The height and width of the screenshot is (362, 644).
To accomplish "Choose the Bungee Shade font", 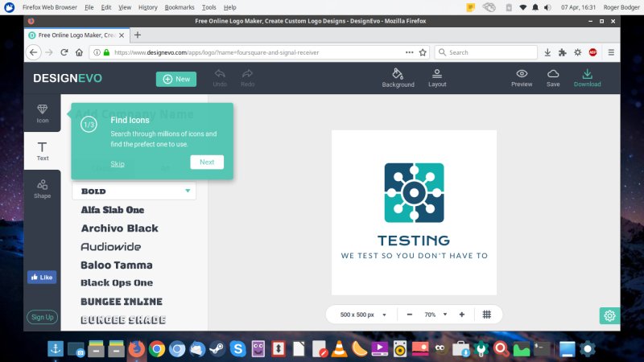I will 123,320.
